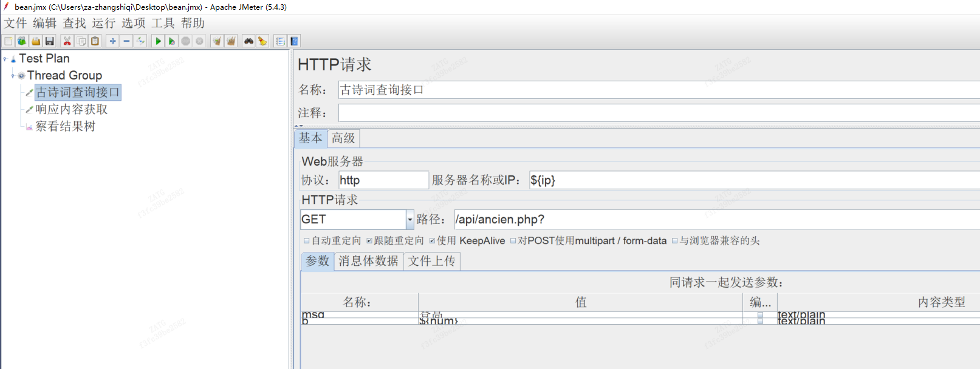Collapse the Test Plan tree node

pyautogui.click(x=5, y=59)
